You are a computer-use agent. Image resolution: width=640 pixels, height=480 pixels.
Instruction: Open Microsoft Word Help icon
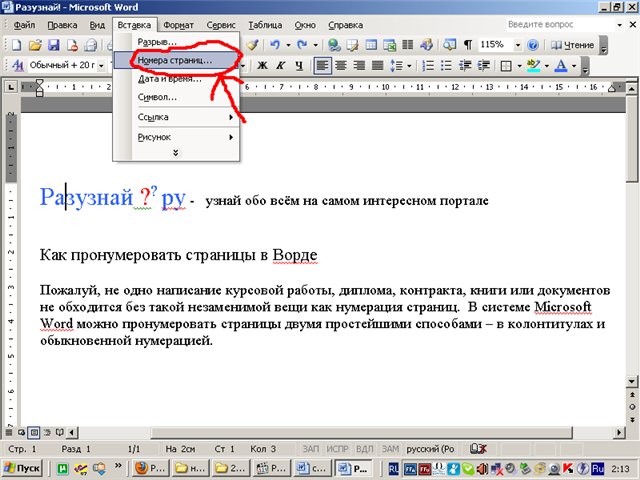pyautogui.click(x=533, y=45)
